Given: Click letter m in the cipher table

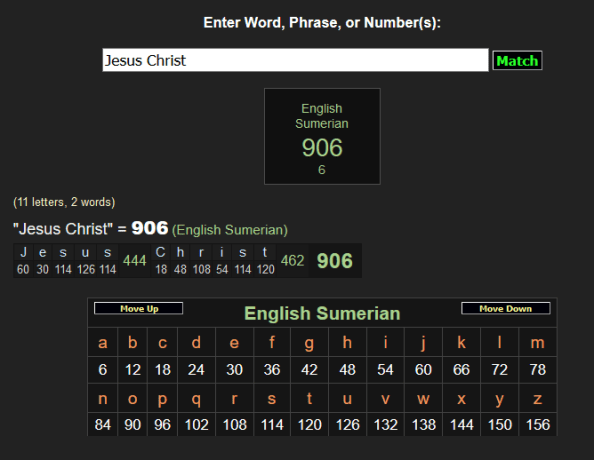Looking at the screenshot, I should click(538, 343).
